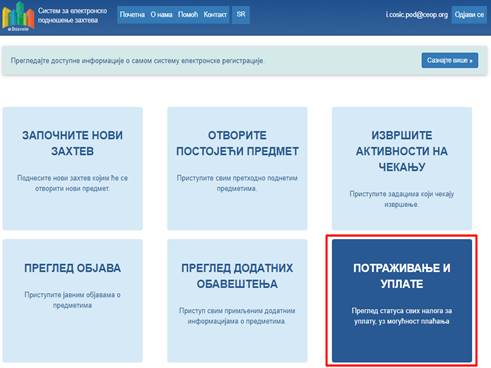Go to the Помоћ page
The image size is (491, 368).
tap(188, 15)
